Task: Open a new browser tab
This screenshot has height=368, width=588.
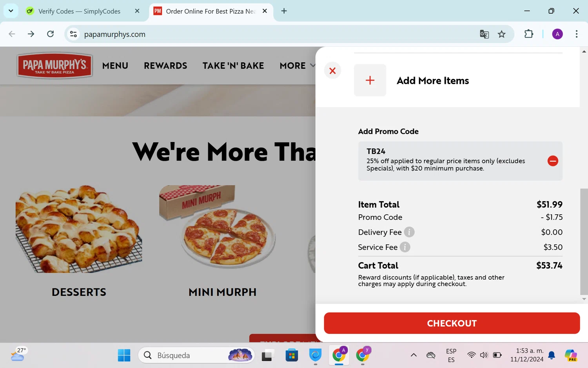Action: [x=284, y=11]
